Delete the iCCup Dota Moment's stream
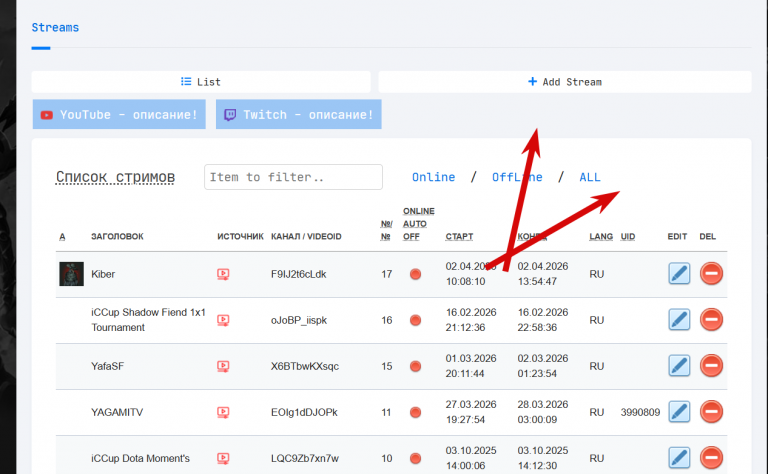The height and width of the screenshot is (474, 768). click(x=711, y=457)
